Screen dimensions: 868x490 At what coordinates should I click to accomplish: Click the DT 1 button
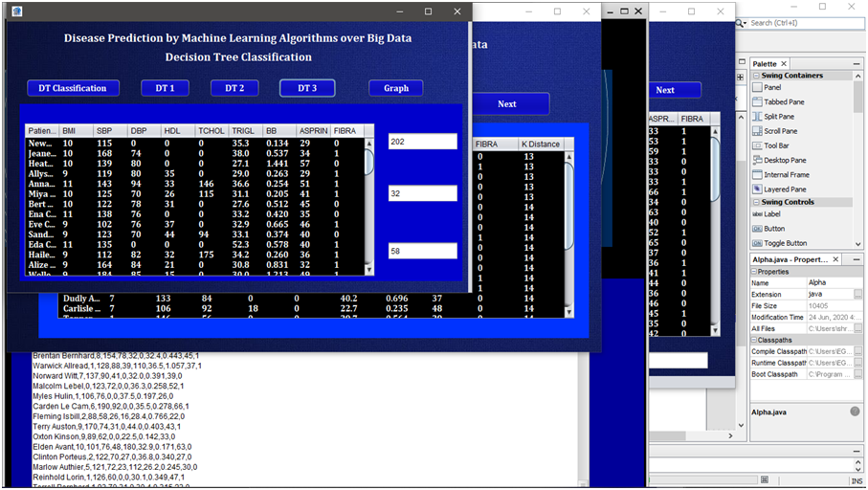click(165, 88)
